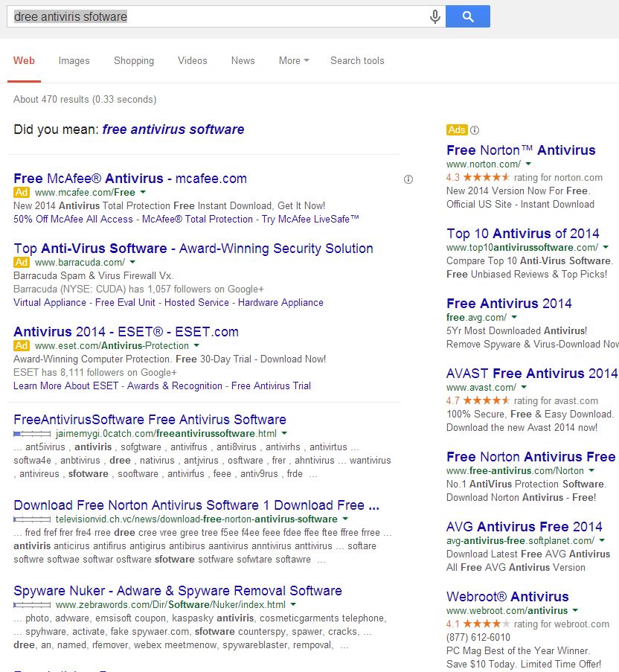Switch to the News tab
Image resolution: width=619 pixels, height=672 pixels.
pos(243,60)
